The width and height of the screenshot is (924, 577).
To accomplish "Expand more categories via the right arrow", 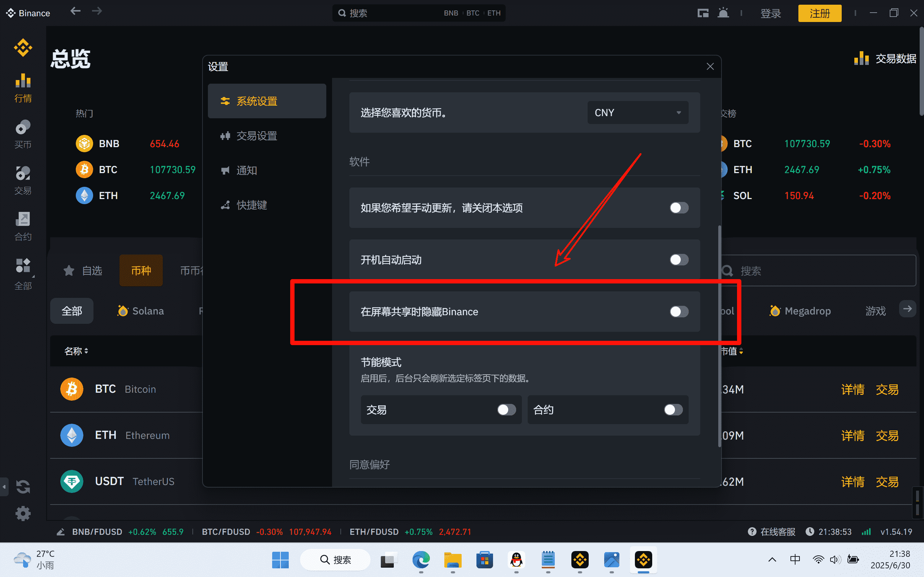I will pyautogui.click(x=908, y=309).
